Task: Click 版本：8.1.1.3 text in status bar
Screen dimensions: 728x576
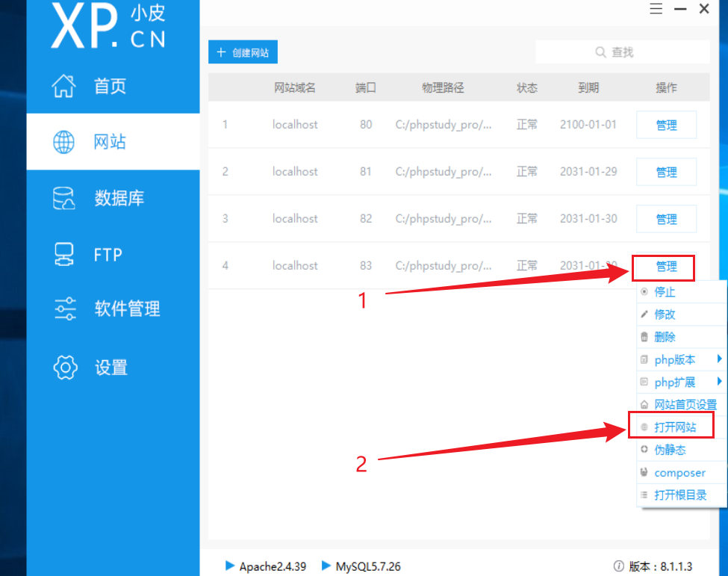Action: click(660, 566)
